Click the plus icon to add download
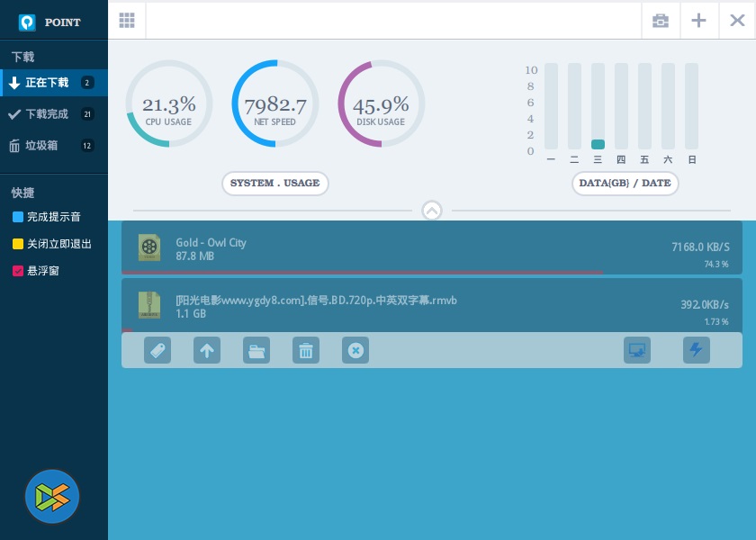756x540 pixels. tap(698, 21)
